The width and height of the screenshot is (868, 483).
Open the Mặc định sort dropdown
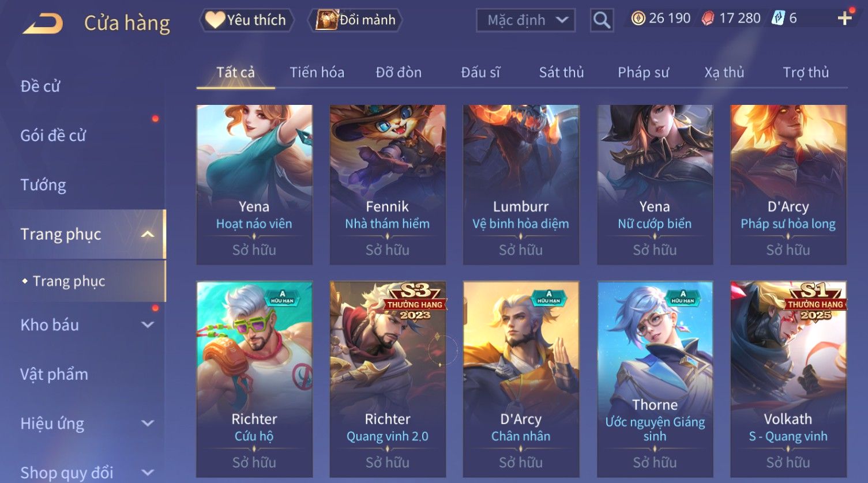525,20
